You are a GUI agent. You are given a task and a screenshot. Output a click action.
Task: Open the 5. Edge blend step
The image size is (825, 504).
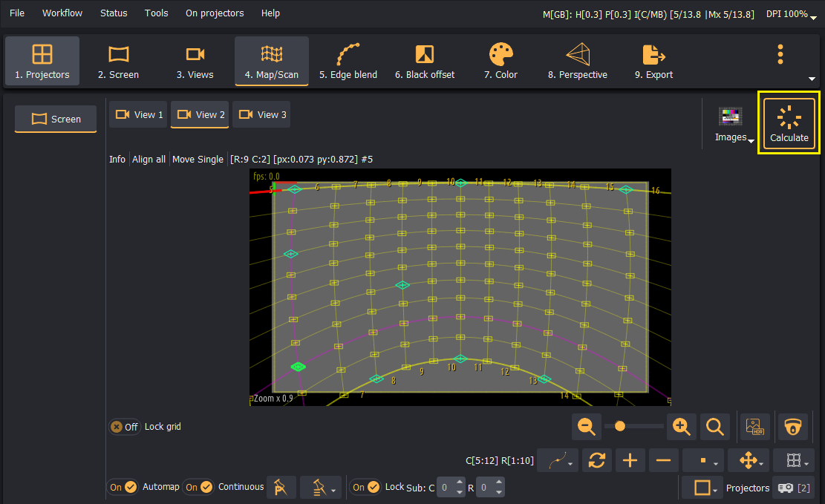pyautogui.click(x=348, y=61)
